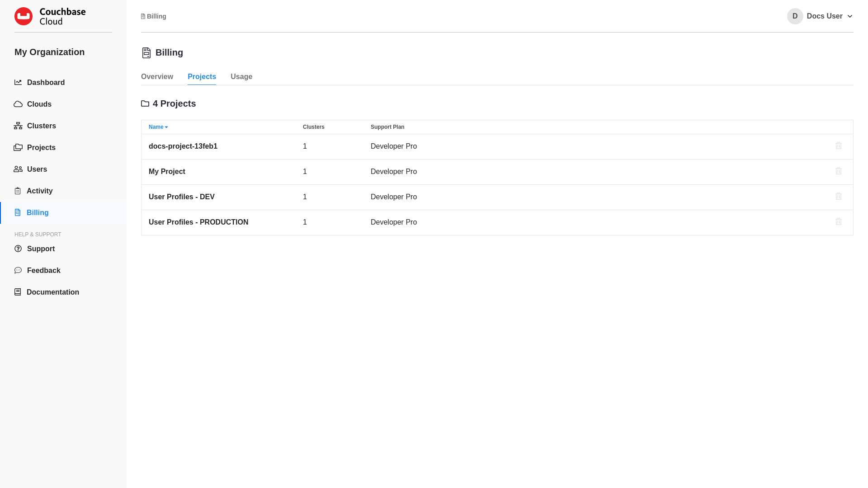The height and width of the screenshot is (488, 868).
Task: Open the Docs User avatar circle
Action: 795,16
